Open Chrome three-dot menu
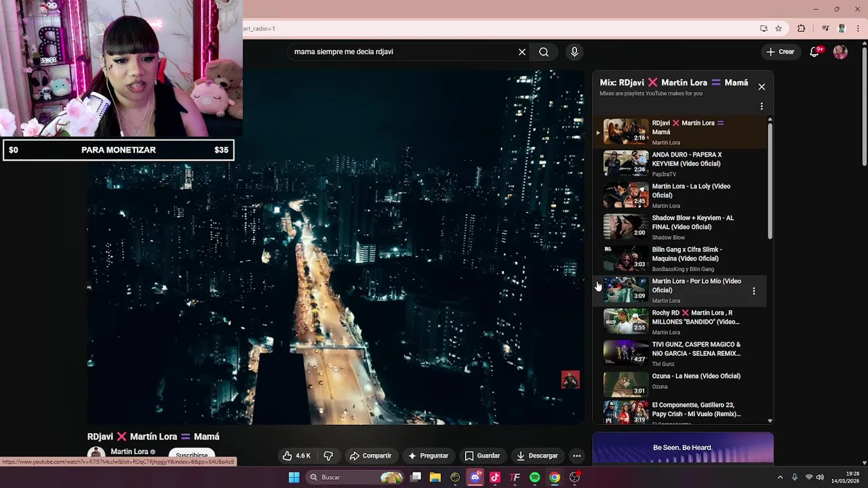The width and height of the screenshot is (868, 488). click(x=859, y=28)
